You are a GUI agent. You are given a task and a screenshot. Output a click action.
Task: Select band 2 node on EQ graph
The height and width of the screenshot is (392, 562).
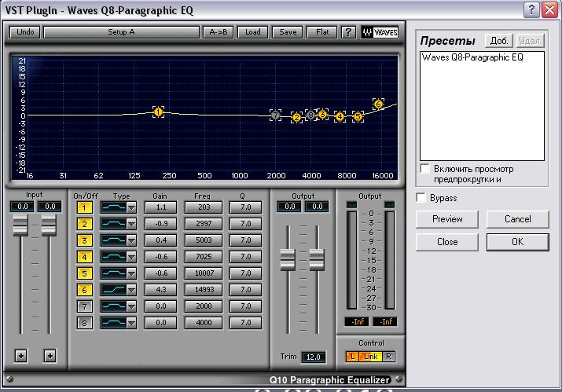[x=296, y=117]
